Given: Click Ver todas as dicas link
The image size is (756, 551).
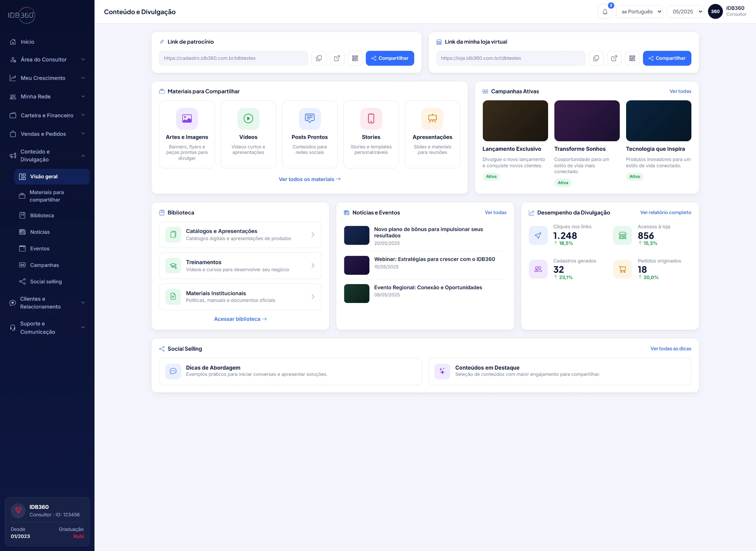Looking at the screenshot, I should click(x=671, y=349).
